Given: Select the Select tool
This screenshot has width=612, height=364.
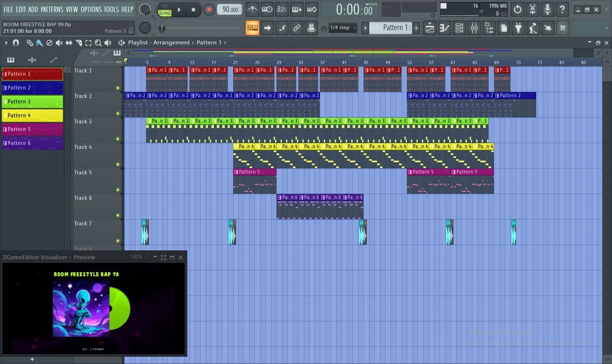Looking at the screenshot, I should pyautogui.click(x=88, y=43).
